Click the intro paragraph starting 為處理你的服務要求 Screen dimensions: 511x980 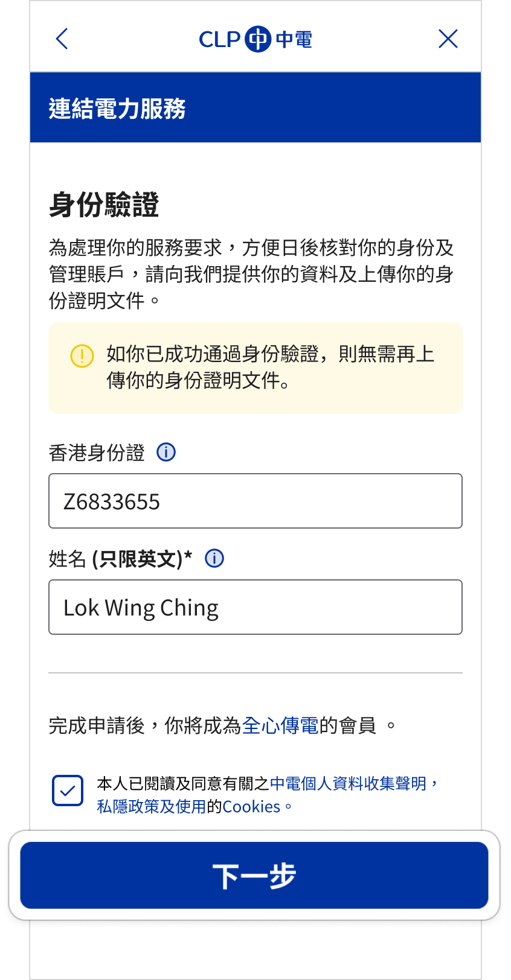[251, 274]
